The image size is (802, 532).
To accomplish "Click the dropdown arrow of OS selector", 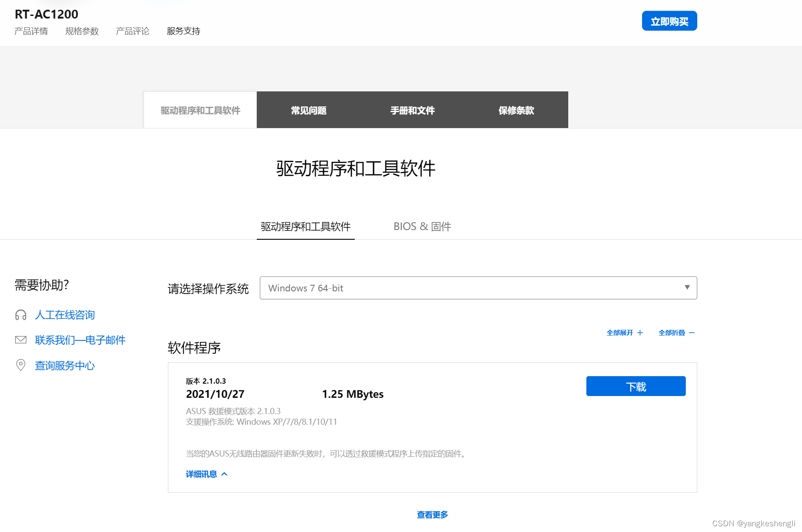I will pyautogui.click(x=687, y=287).
